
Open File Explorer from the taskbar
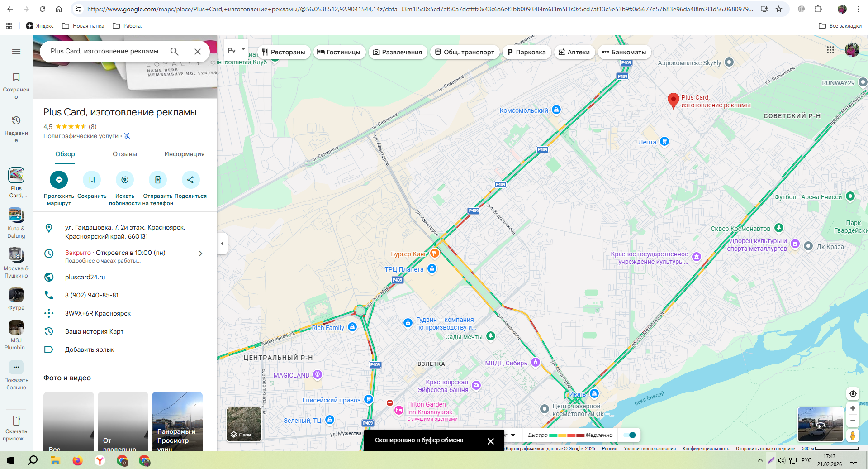tap(55, 460)
